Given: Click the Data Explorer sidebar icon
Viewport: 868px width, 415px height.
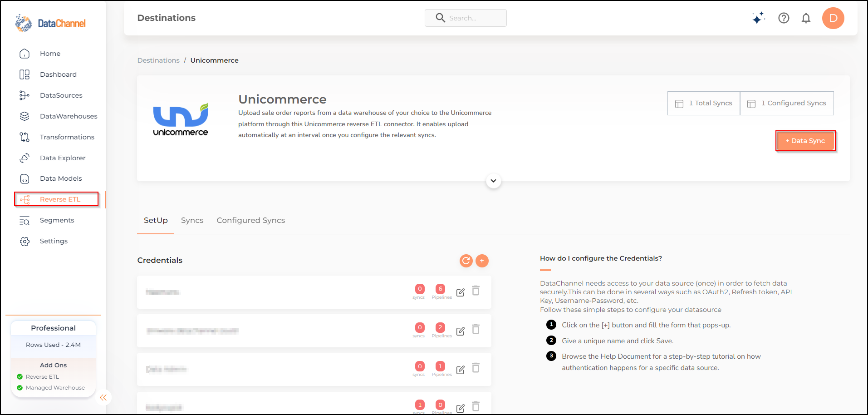Looking at the screenshot, I should coord(25,158).
